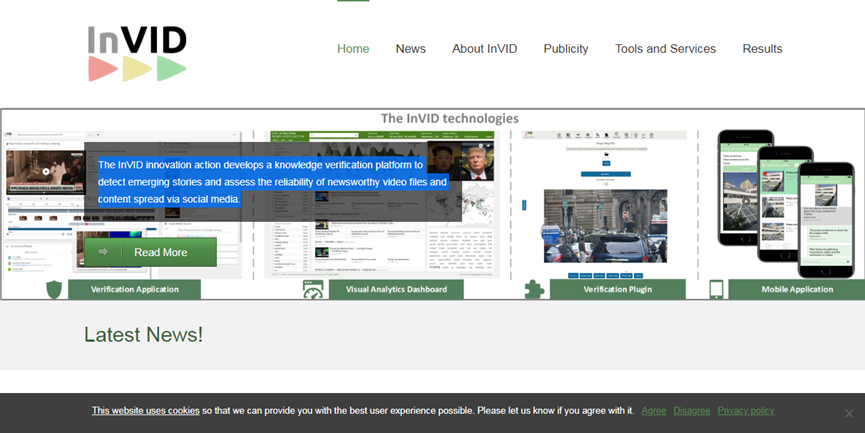Click 'This website uses cookies' link
Viewport: 865px width, 433px height.
pyautogui.click(x=146, y=410)
